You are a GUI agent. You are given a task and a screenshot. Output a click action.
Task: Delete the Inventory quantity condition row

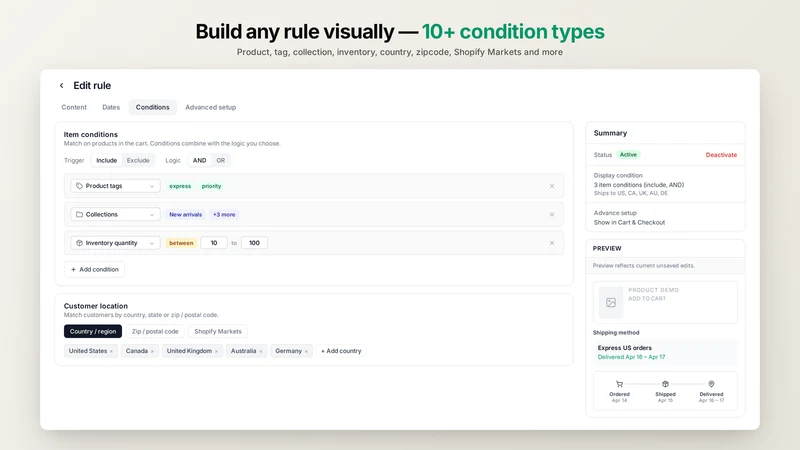552,243
